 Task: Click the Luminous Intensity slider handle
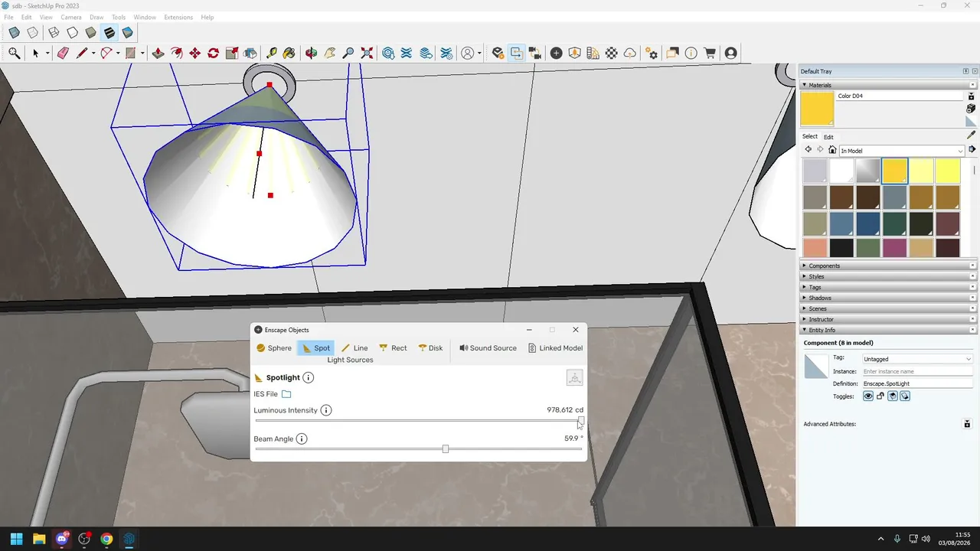pyautogui.click(x=581, y=421)
